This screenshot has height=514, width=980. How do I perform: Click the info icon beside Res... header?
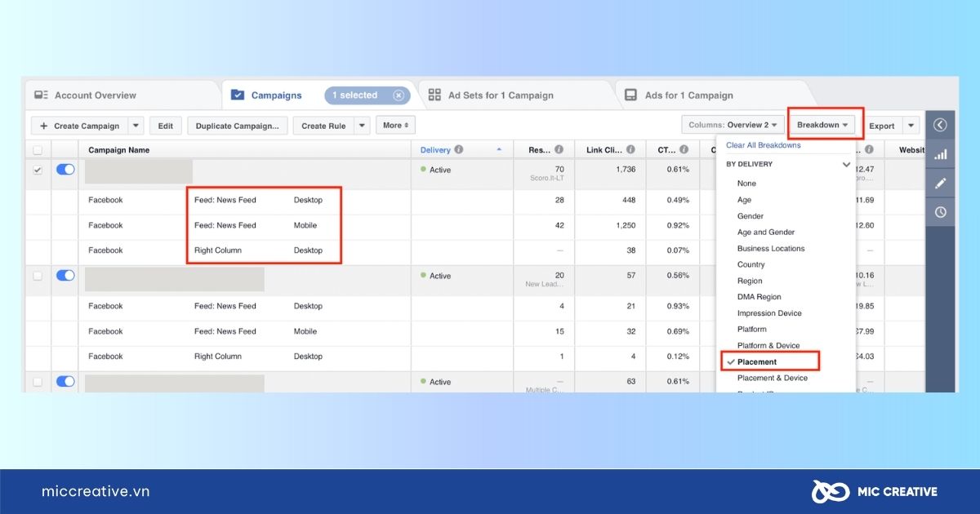pyautogui.click(x=559, y=150)
